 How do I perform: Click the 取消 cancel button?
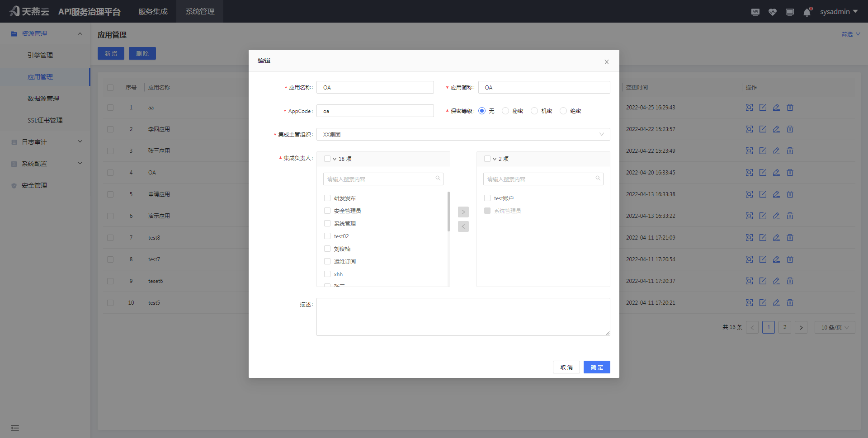(566, 367)
